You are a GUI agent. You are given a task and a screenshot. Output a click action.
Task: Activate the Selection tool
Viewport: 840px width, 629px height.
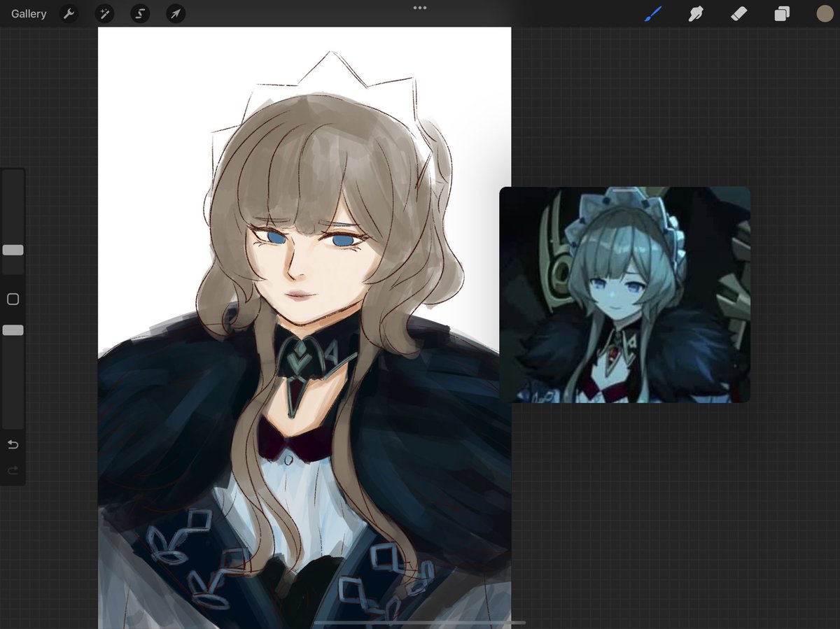[x=140, y=13]
